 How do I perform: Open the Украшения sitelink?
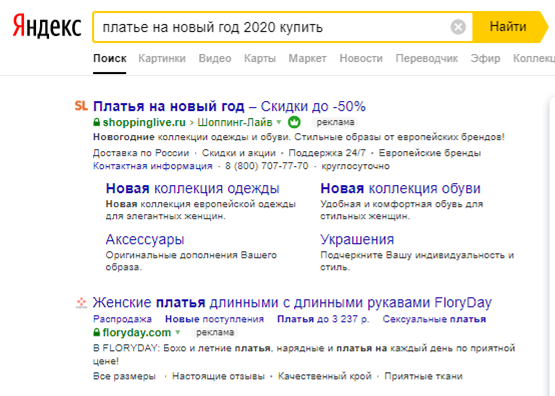click(x=357, y=240)
